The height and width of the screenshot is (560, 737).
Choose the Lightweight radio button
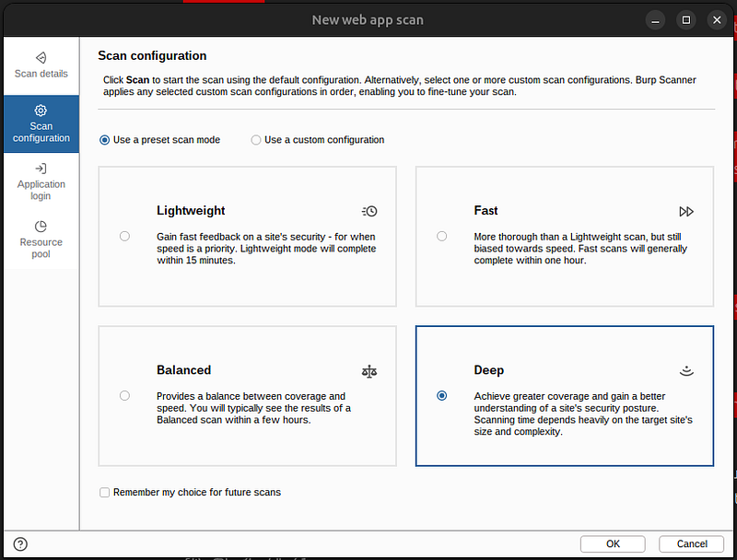[124, 236]
